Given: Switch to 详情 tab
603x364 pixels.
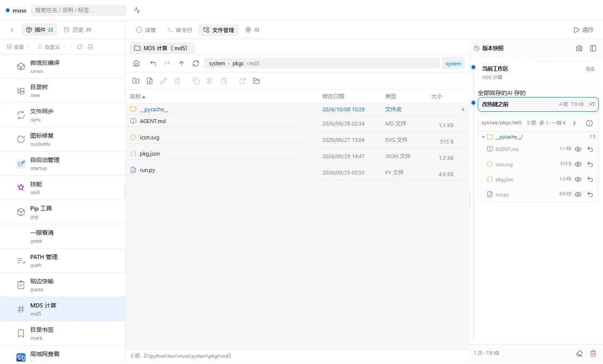Looking at the screenshot, I should (x=146, y=30).
